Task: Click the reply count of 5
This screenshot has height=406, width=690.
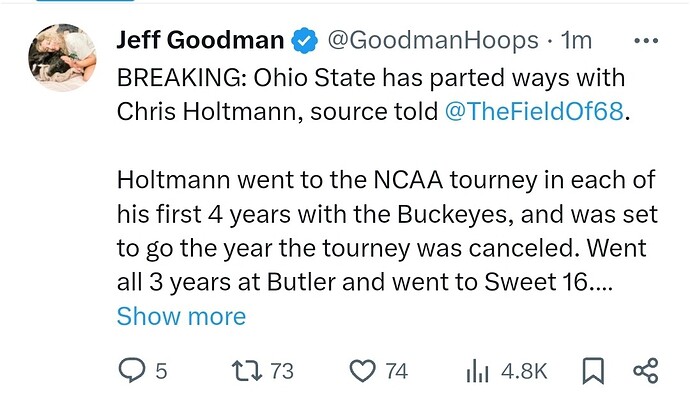Action: coord(160,371)
